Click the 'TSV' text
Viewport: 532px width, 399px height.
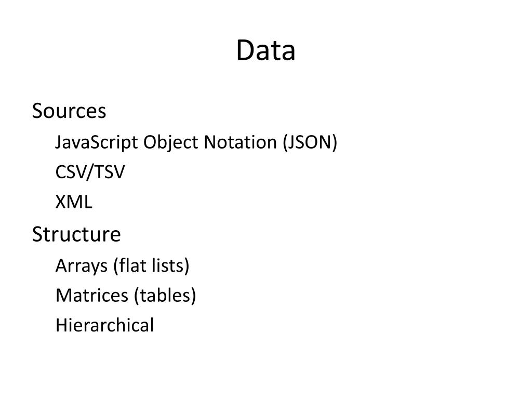[x=109, y=171]
